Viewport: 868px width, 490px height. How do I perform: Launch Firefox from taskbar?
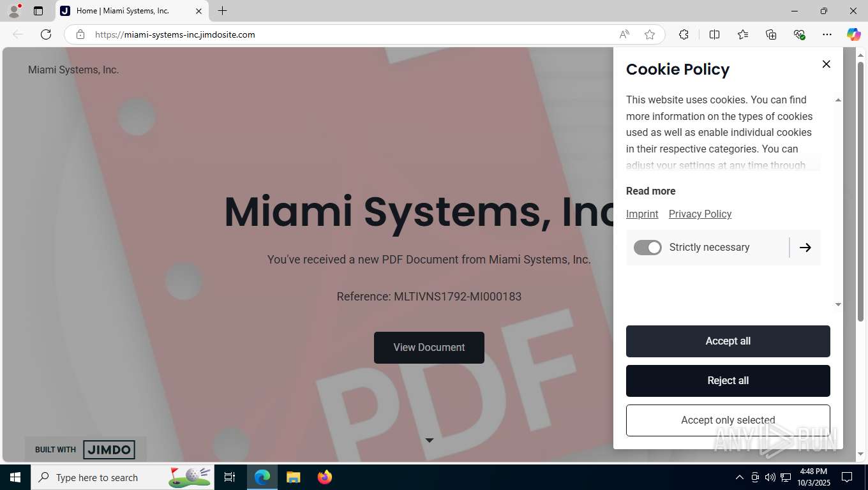point(325,477)
